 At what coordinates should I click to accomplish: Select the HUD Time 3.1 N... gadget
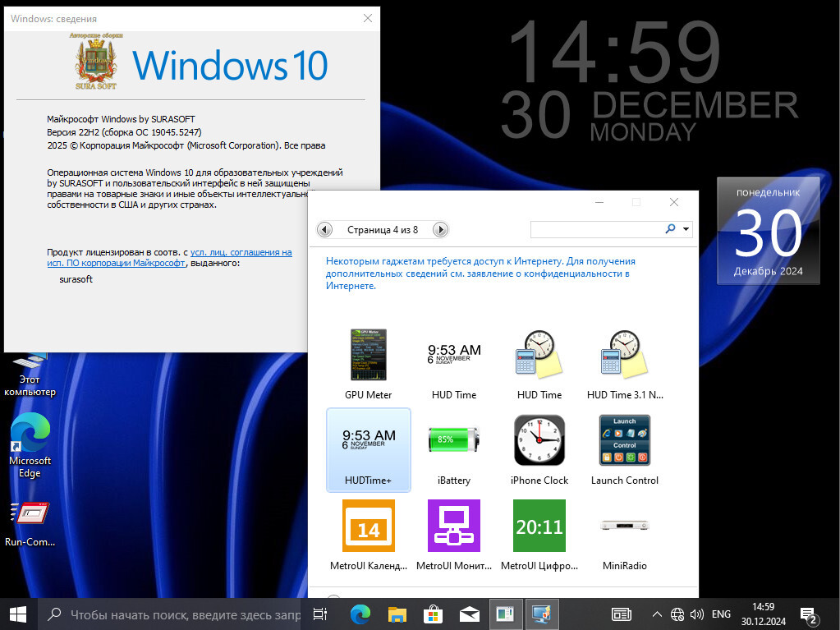point(625,365)
